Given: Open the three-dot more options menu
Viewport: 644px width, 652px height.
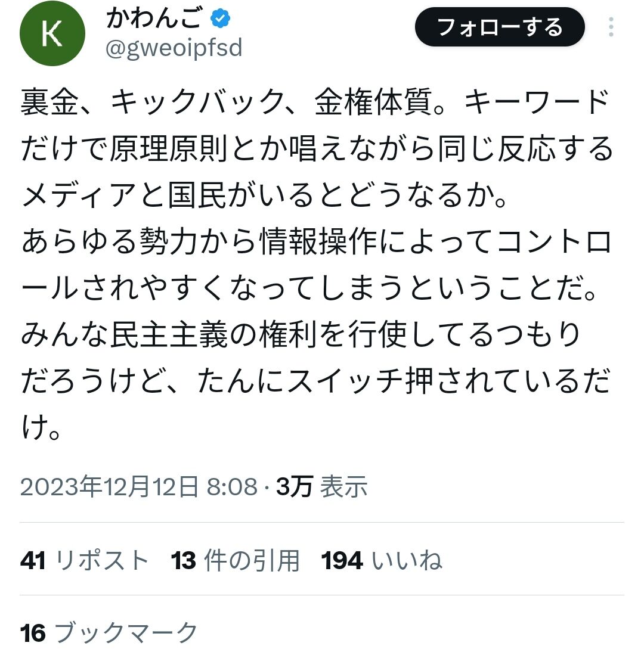Looking at the screenshot, I should tap(611, 27).
